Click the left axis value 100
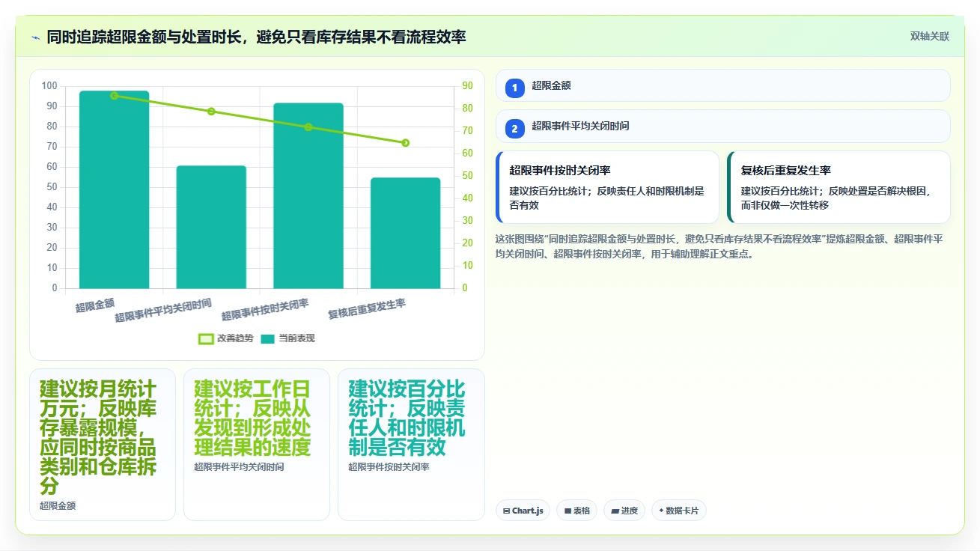Image resolution: width=980 pixels, height=551 pixels. (x=49, y=86)
